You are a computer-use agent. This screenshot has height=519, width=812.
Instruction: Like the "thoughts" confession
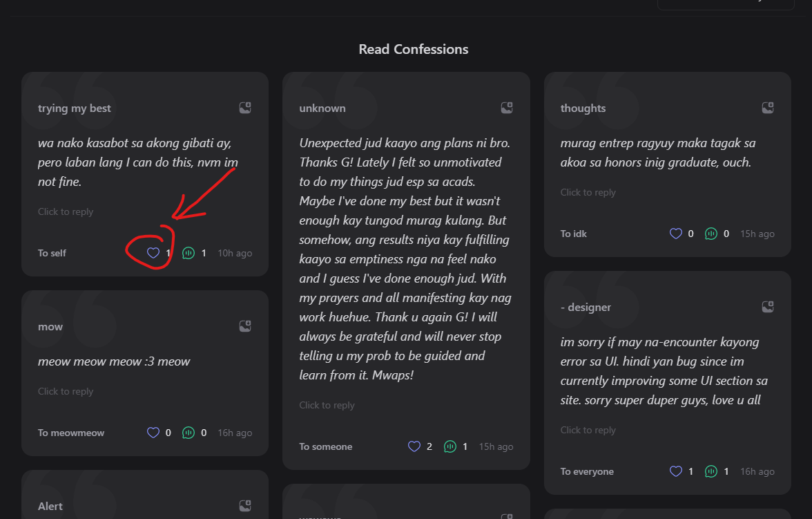(675, 234)
